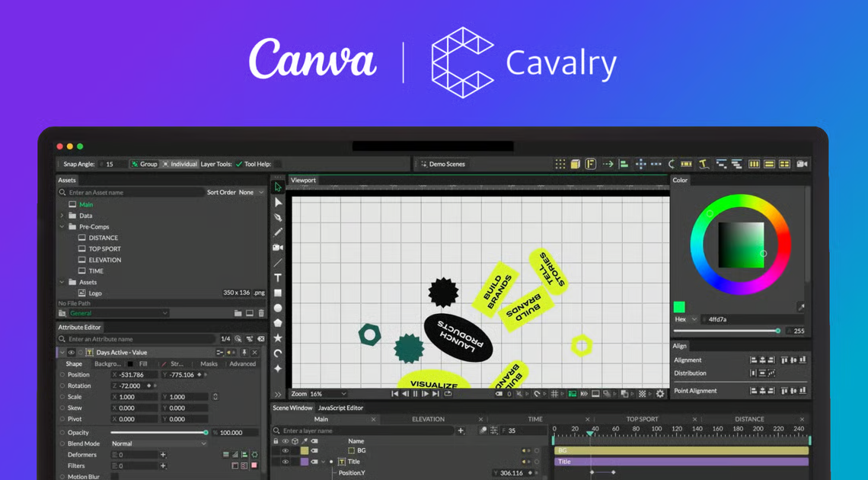Open the ELEVATION composition tab
Viewport: 868px width, 480px height.
(x=428, y=419)
